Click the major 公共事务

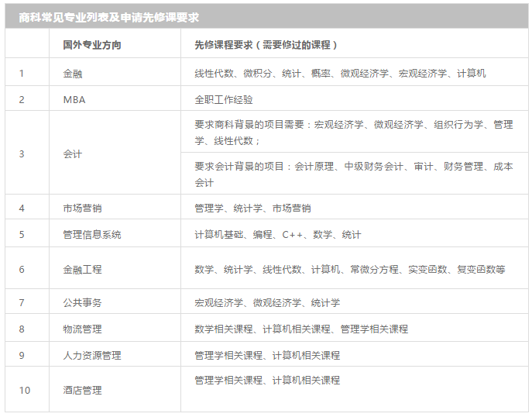pos(82,302)
